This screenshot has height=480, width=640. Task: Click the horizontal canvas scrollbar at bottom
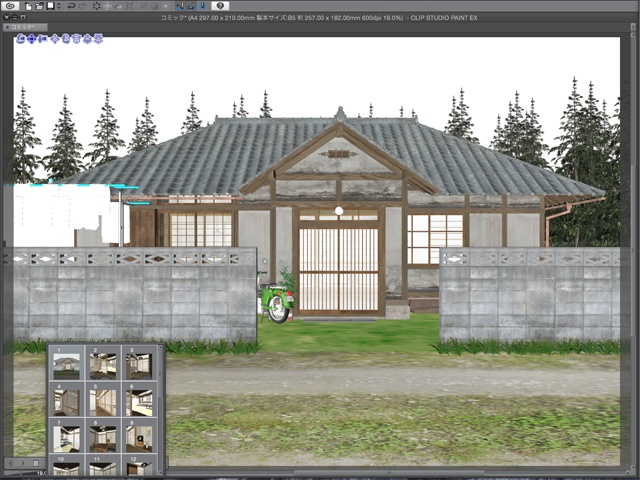(x=388, y=473)
